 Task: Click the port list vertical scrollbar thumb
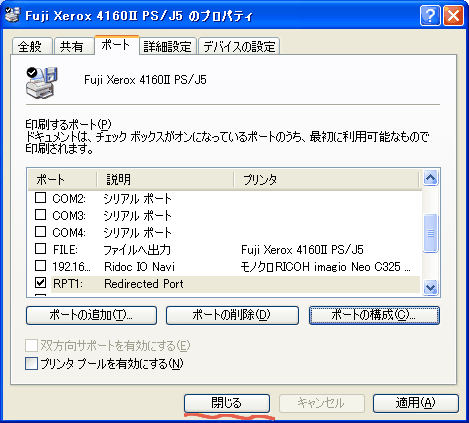pyautogui.click(x=431, y=233)
